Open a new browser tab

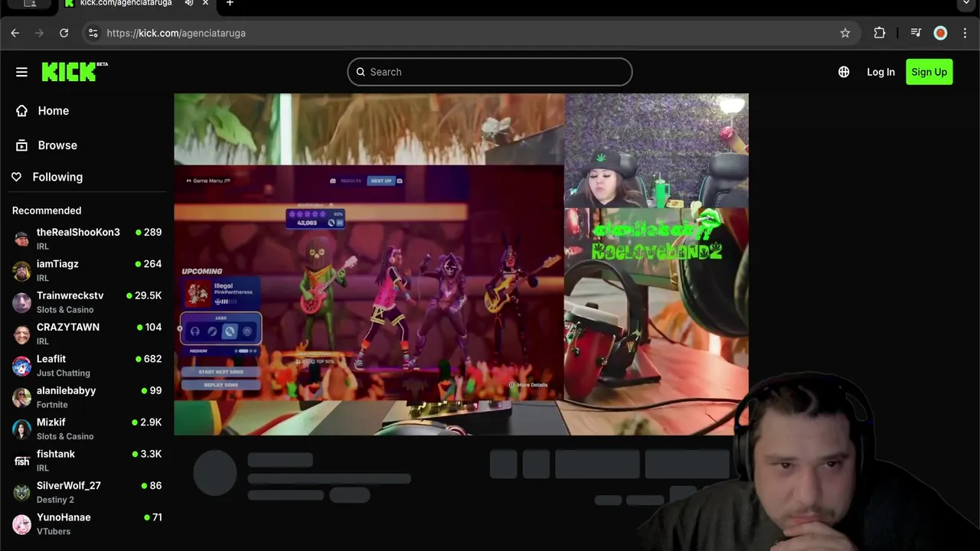(x=230, y=4)
